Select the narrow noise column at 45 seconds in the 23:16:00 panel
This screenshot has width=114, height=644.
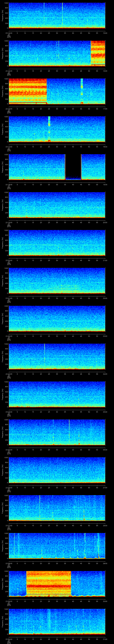(82, 91)
